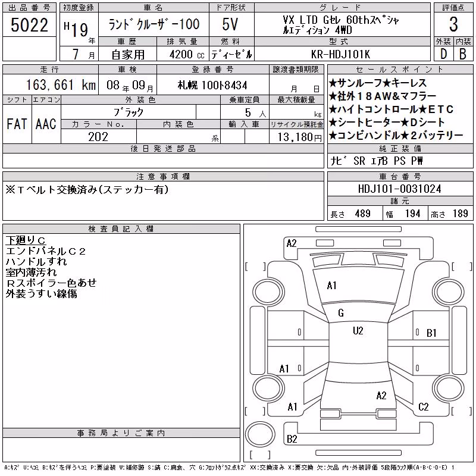Click the seating capacity 5 人
This screenshot has height=476, width=476.
click(x=255, y=113)
